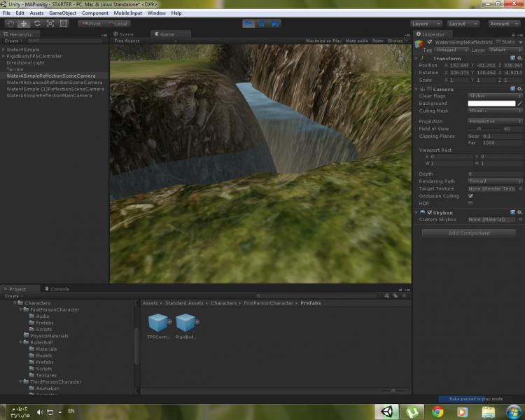This screenshot has width=525, height=420.
Task: Toggle the Static checkbox in Inspector
Action: coord(499,42)
